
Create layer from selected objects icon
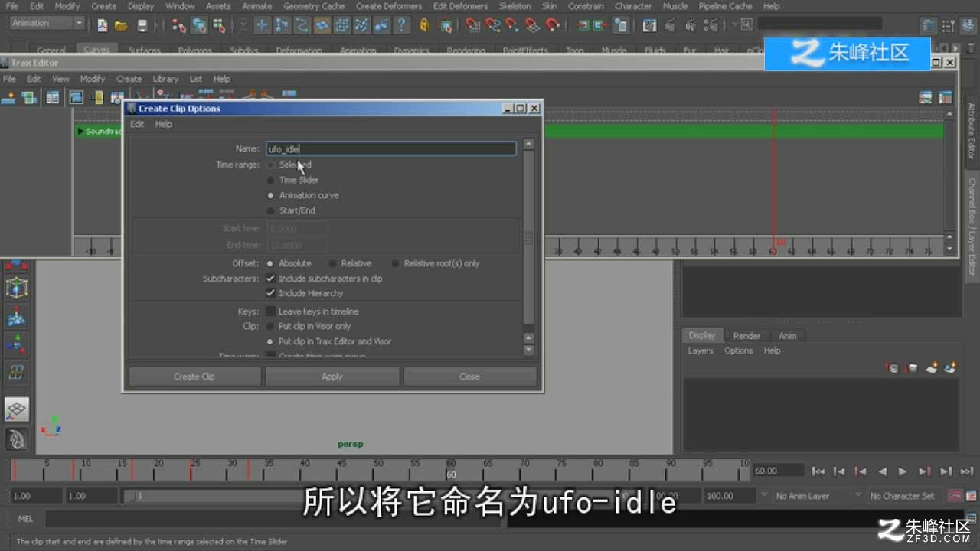click(950, 368)
